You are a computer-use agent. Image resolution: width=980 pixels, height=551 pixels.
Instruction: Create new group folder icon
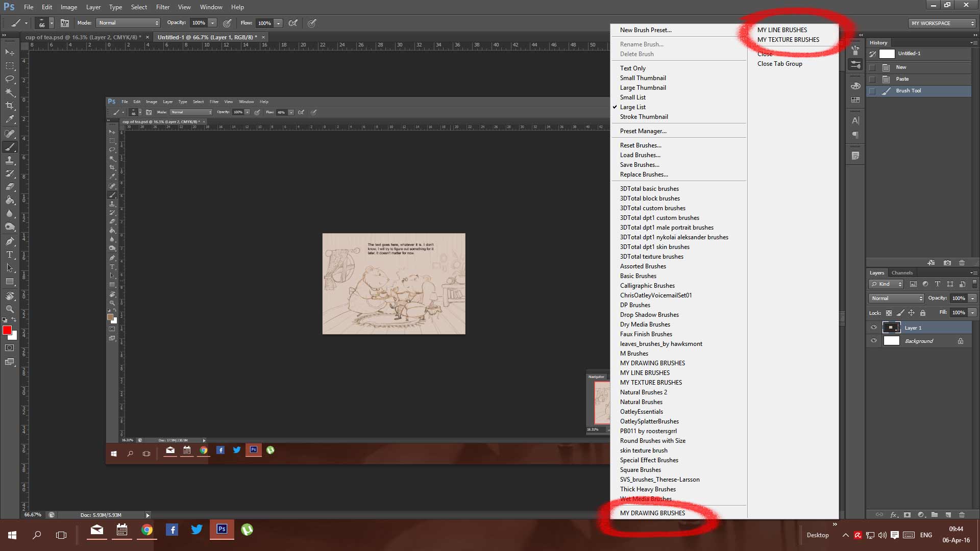coord(935,515)
